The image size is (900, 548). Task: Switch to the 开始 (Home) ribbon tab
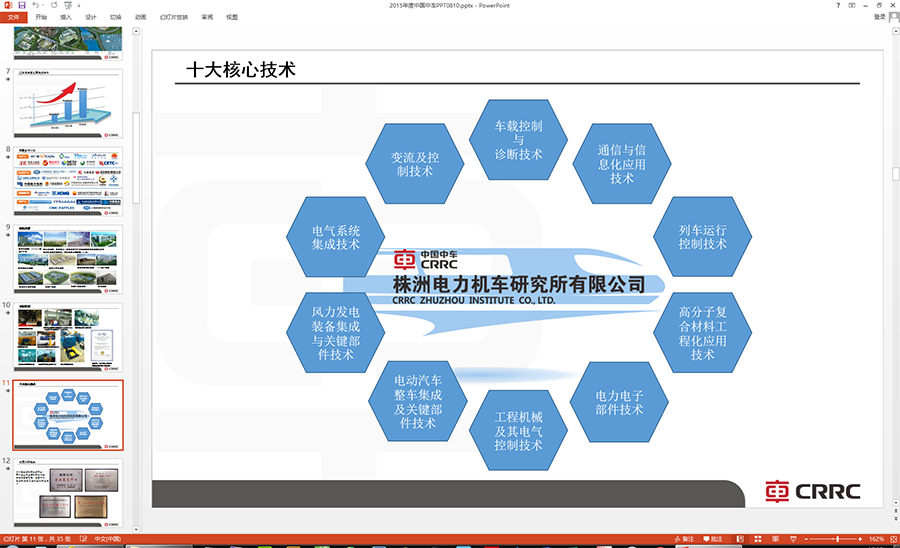click(x=41, y=17)
